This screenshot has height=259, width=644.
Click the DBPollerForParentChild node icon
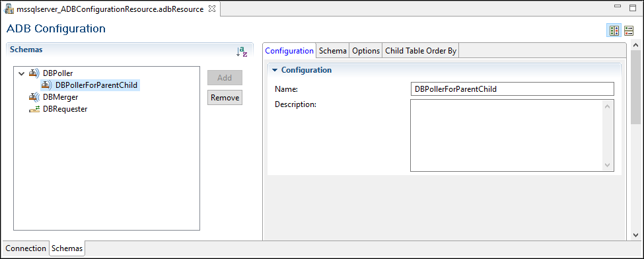pyautogui.click(x=47, y=85)
